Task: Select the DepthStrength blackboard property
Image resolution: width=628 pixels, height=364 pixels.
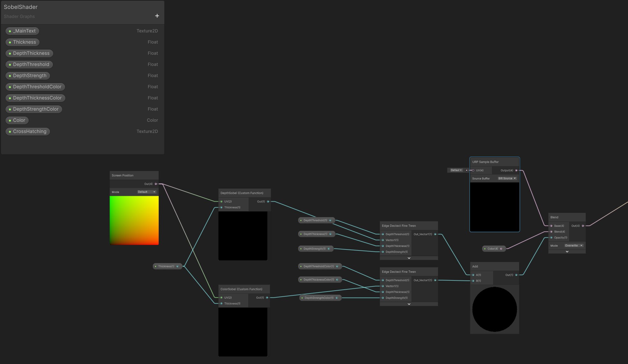Action: (x=27, y=76)
